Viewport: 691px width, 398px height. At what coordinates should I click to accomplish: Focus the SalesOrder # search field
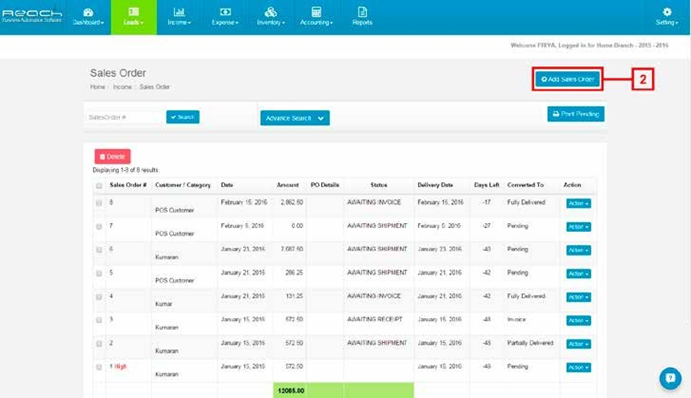(125, 117)
